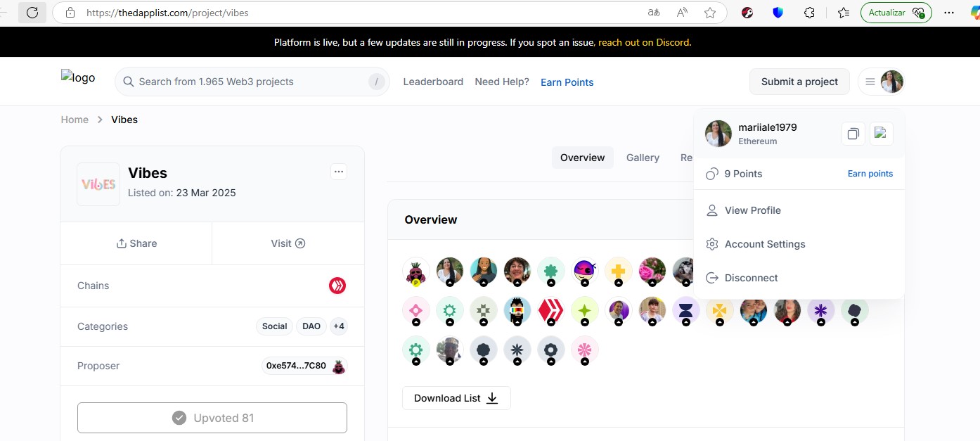Screen dimensions: 980x441
Task: Click the search field for Web3 projects
Action: click(252, 82)
